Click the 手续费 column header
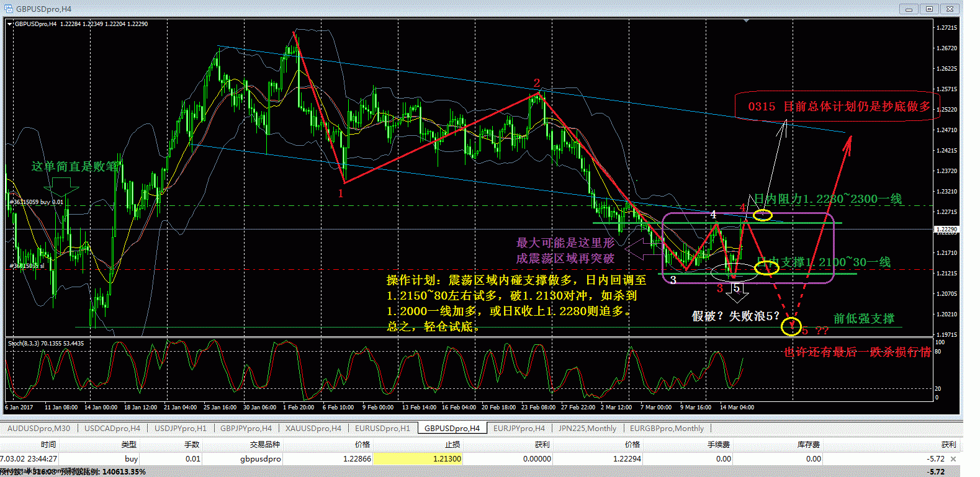This screenshot has height=477, width=980. coord(719,445)
